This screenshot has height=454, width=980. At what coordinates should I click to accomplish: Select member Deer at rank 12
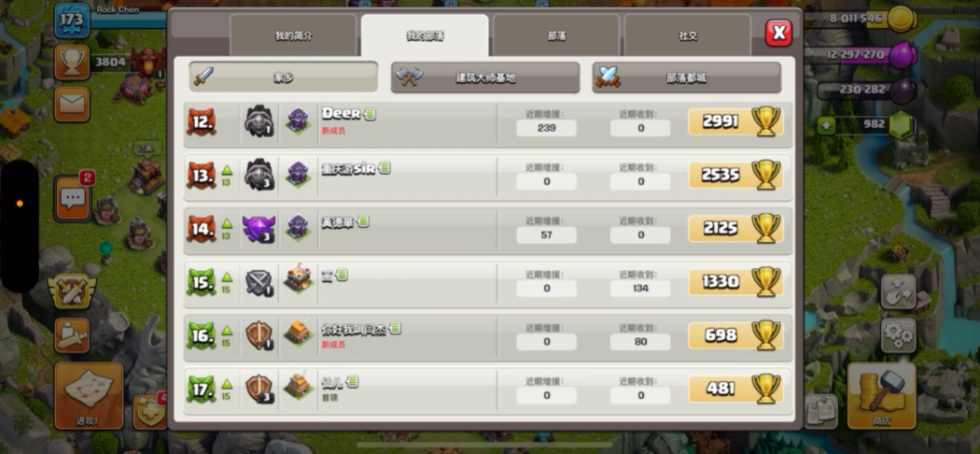(487, 124)
